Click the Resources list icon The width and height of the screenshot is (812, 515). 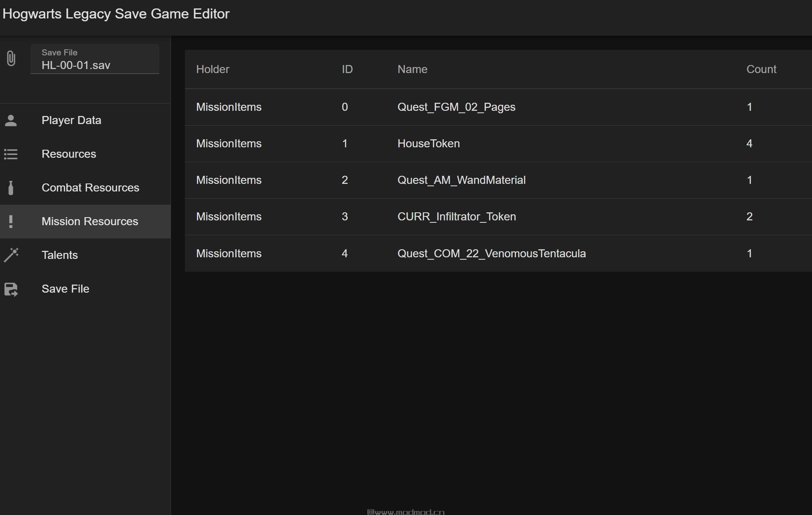pyautogui.click(x=11, y=154)
